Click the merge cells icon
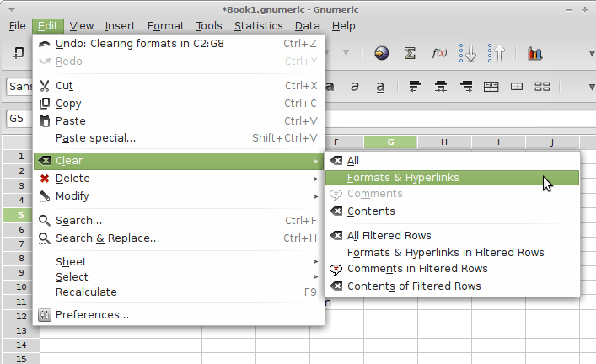596x364 pixels. tap(491, 86)
